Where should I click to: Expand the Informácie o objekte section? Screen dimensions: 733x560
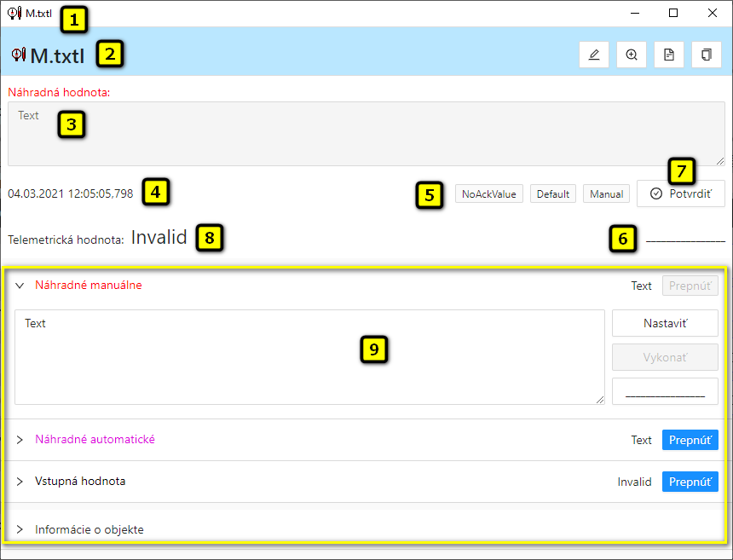(20, 529)
